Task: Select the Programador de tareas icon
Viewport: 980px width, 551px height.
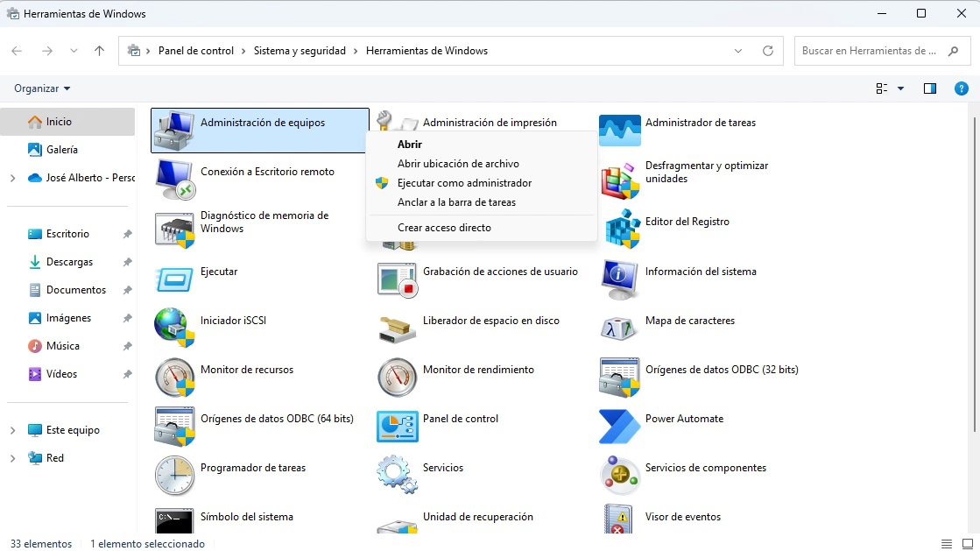Action: click(x=174, y=476)
